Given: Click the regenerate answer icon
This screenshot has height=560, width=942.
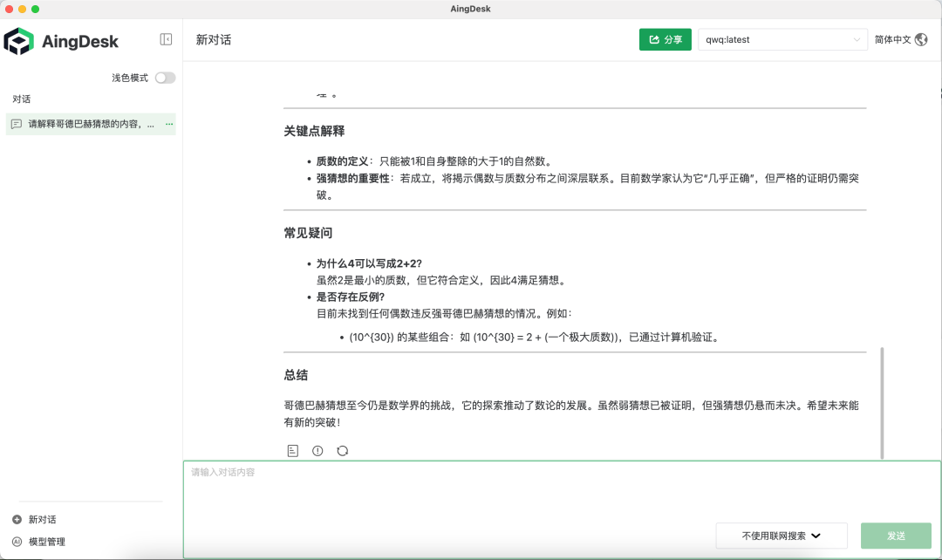Looking at the screenshot, I should click(x=343, y=451).
